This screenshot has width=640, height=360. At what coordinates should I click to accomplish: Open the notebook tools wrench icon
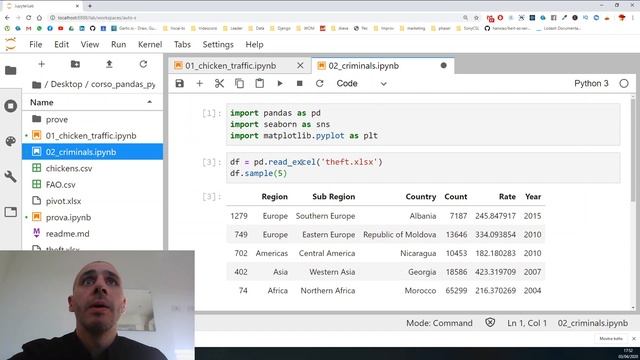pos(11,176)
